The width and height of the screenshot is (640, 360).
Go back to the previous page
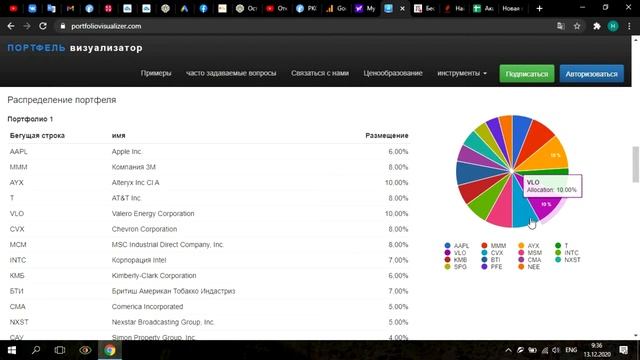click(11, 26)
